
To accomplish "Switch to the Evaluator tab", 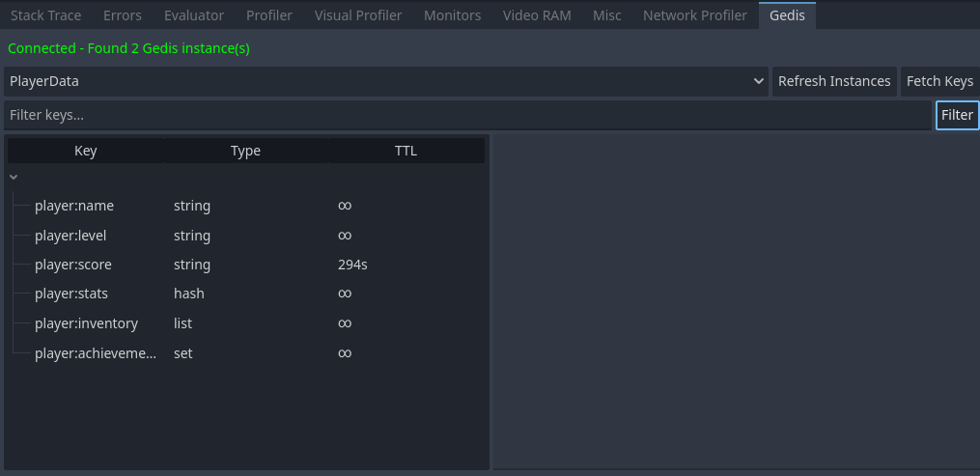I will (194, 15).
